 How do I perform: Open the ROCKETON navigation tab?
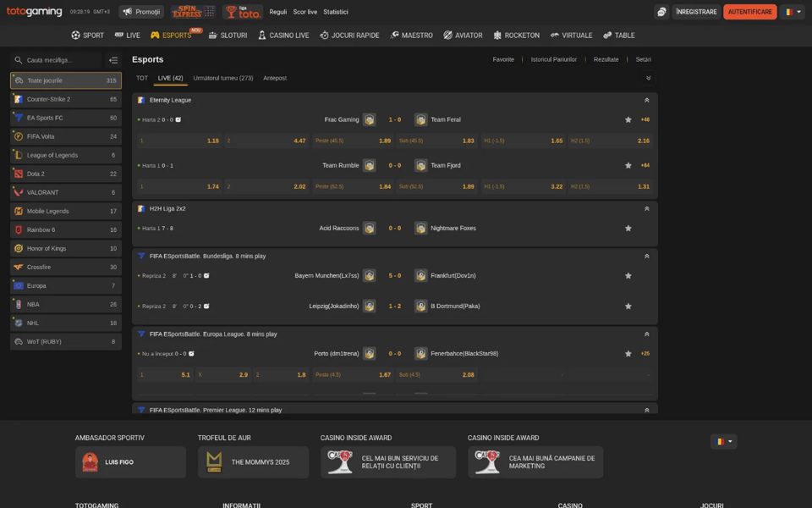coord(516,36)
